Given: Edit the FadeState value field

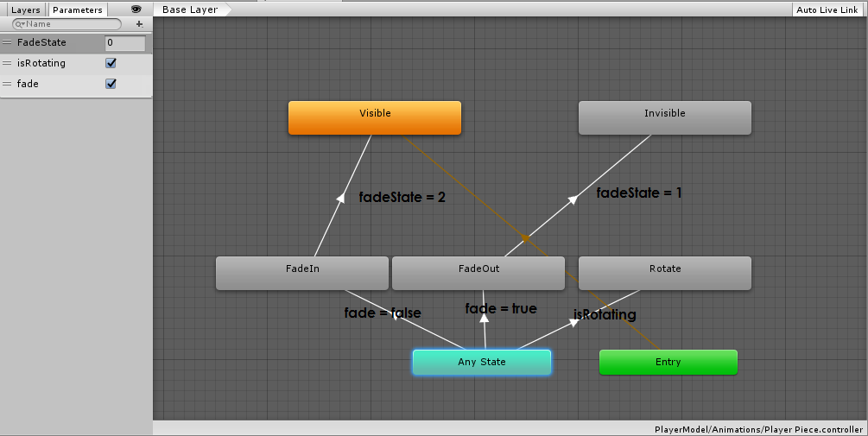Looking at the screenshot, I should [x=125, y=42].
